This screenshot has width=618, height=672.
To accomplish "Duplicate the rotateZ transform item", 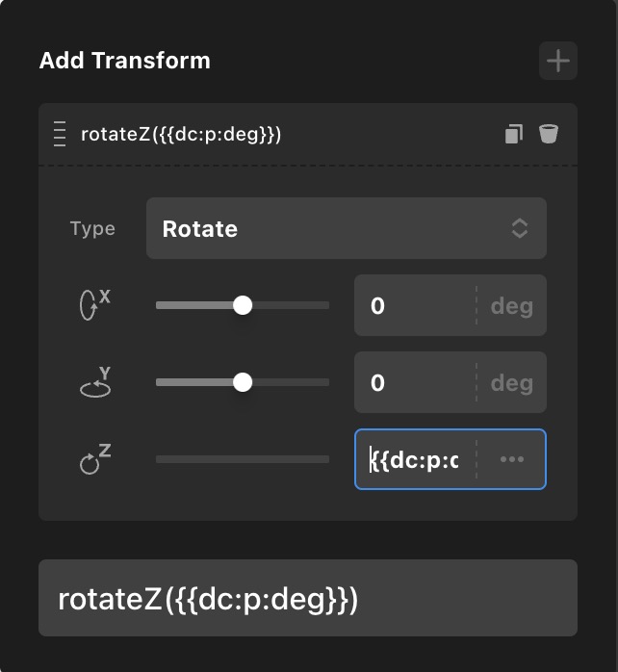I will (513, 134).
